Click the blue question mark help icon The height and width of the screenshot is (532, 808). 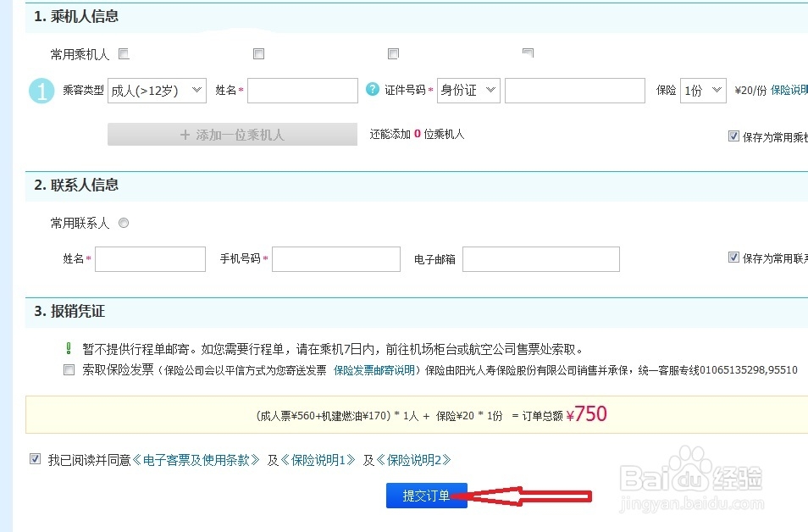(x=372, y=89)
